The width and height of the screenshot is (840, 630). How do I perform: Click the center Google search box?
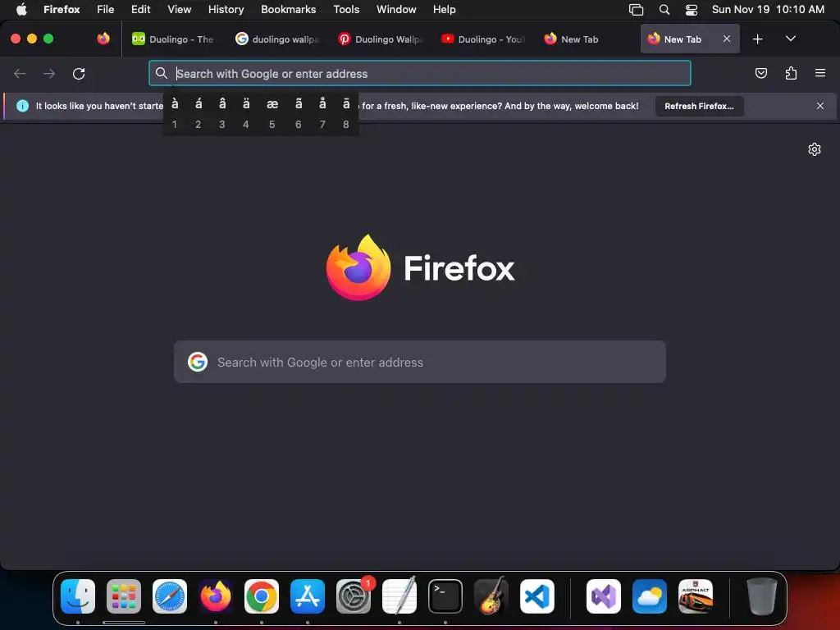[419, 362]
